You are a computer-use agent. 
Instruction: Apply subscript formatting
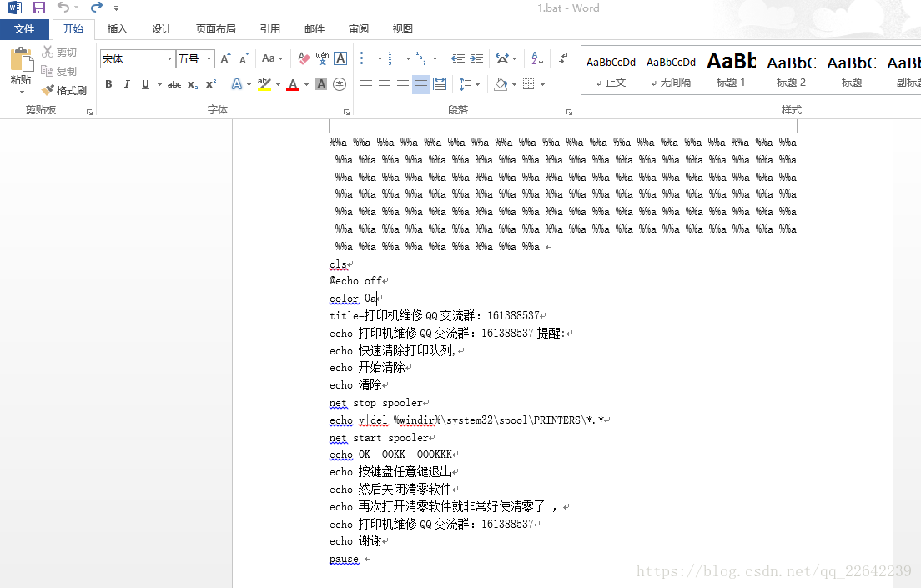pos(193,84)
